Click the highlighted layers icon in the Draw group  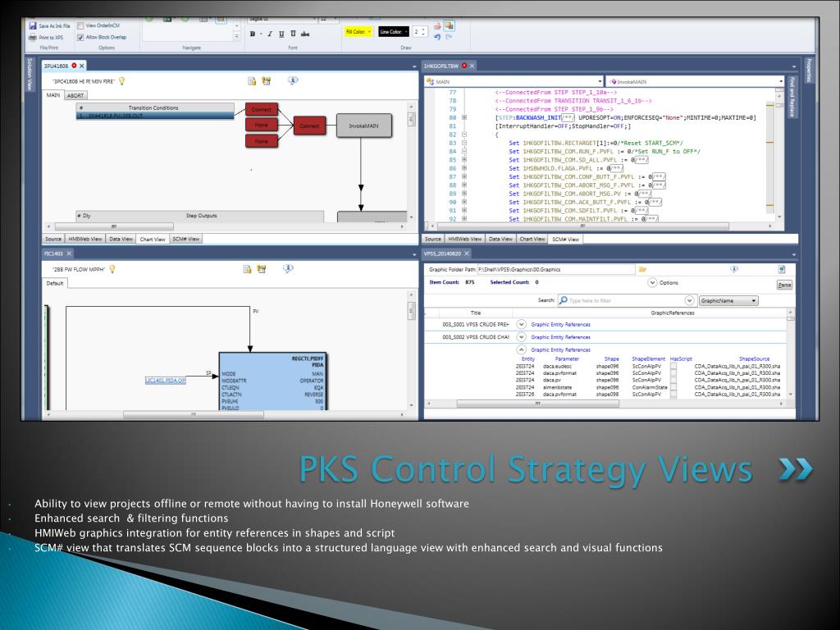pos(450,25)
